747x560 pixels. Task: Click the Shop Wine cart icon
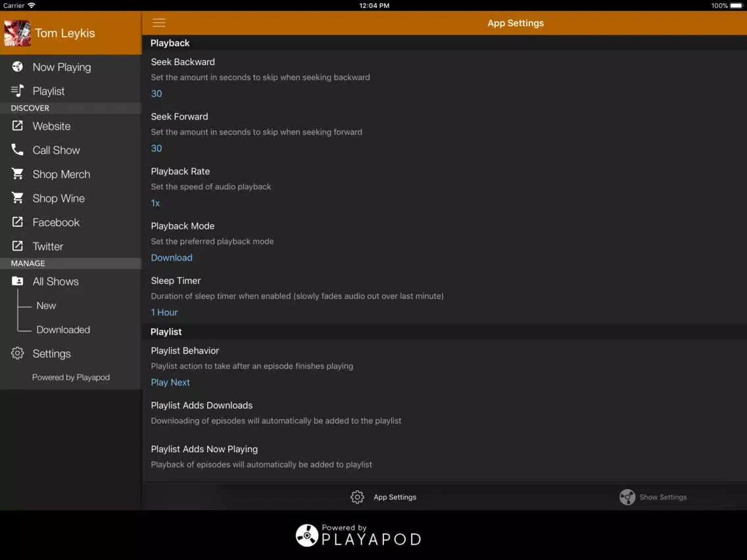(x=18, y=198)
